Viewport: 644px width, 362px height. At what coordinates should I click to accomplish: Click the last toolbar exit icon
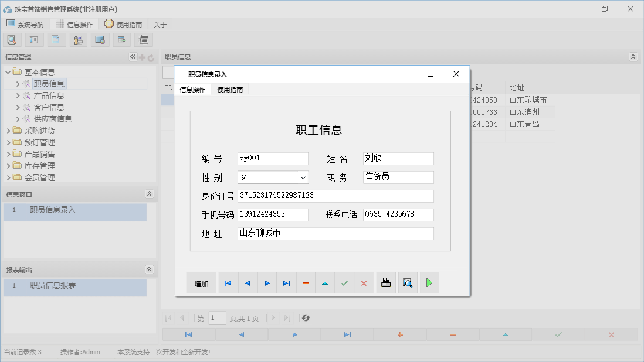point(143,39)
